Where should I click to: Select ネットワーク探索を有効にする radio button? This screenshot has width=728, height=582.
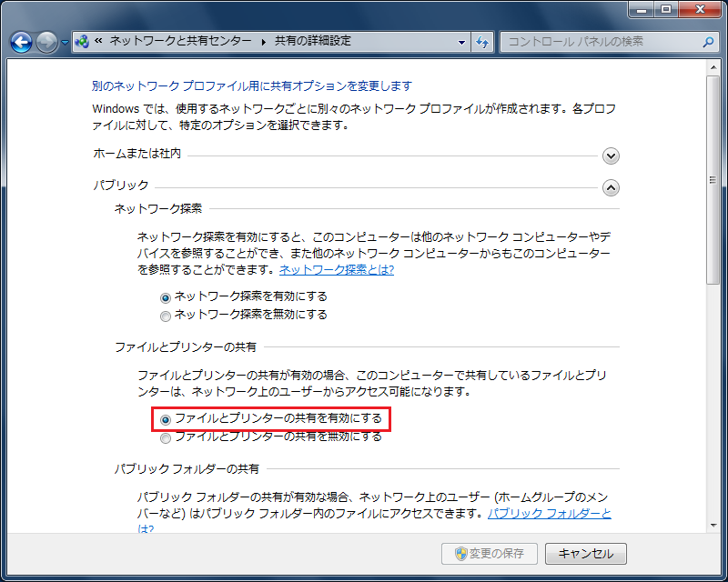click(x=166, y=297)
